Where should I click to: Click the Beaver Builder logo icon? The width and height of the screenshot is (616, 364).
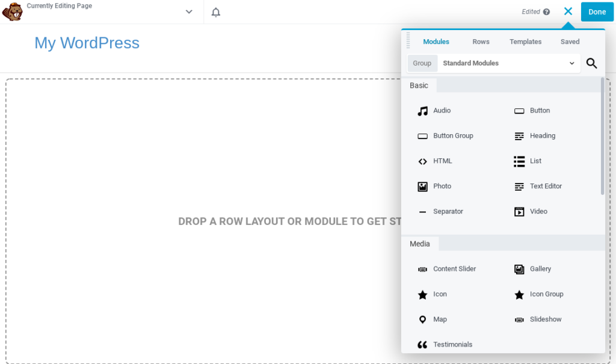pos(12,11)
